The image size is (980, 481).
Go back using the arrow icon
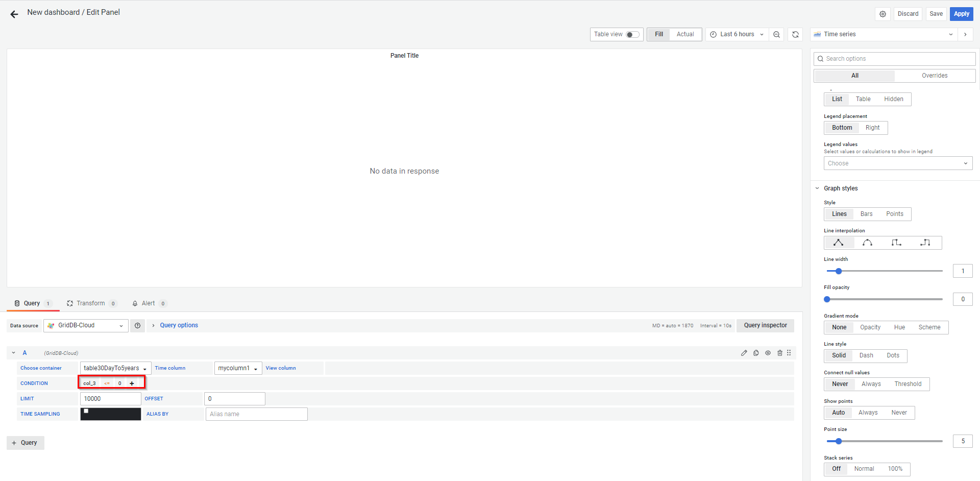(x=14, y=14)
